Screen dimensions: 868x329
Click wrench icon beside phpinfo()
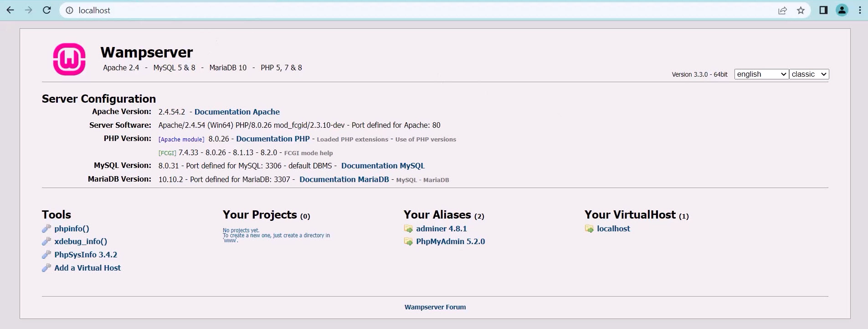[x=46, y=229]
